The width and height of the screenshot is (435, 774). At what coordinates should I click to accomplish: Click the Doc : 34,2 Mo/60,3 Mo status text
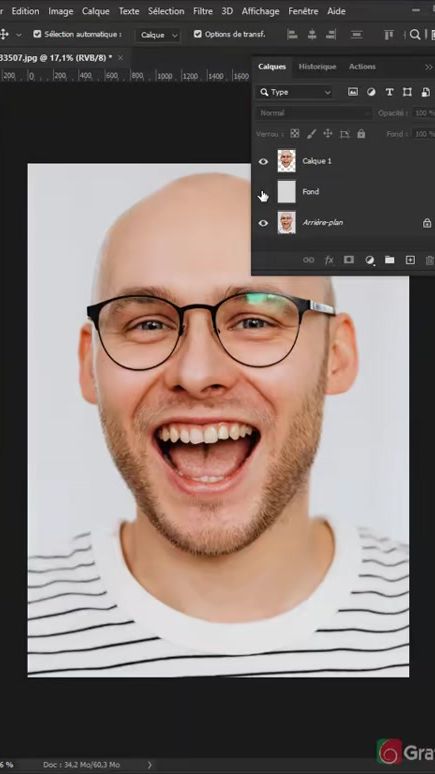(81, 765)
